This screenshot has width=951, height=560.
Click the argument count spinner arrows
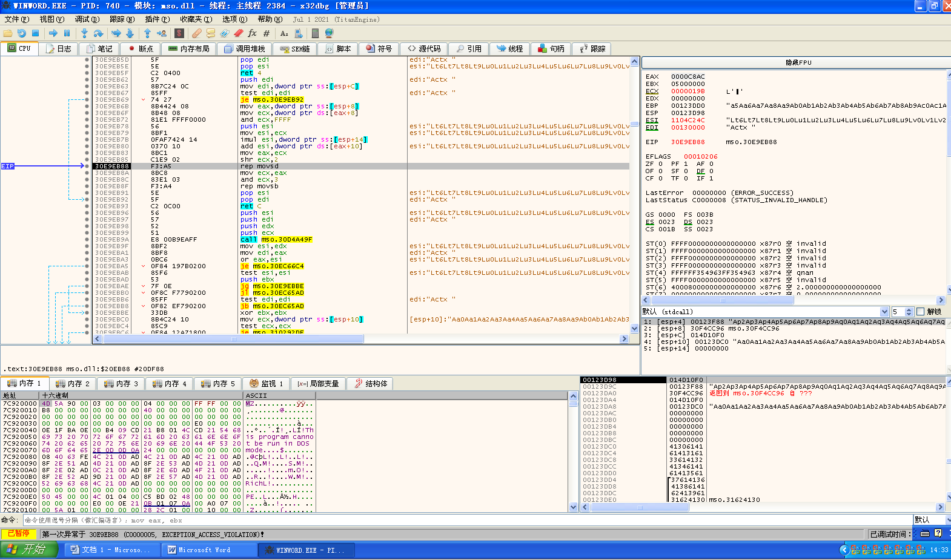coord(909,312)
